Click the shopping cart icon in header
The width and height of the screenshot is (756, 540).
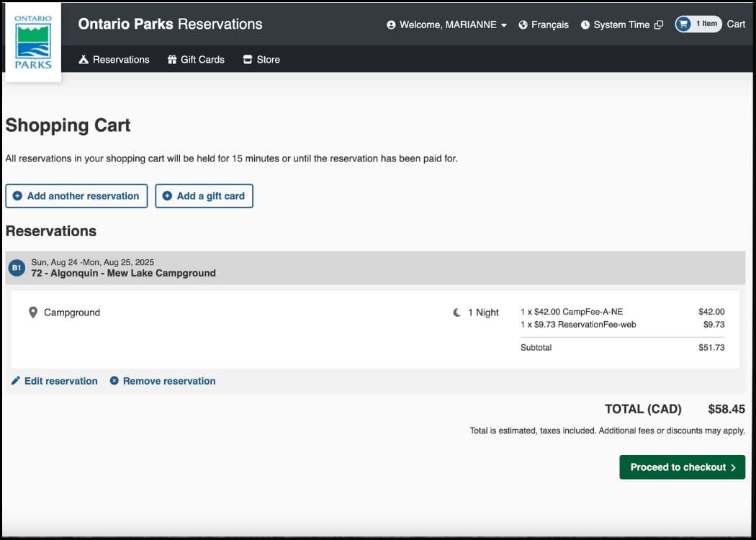click(x=683, y=24)
